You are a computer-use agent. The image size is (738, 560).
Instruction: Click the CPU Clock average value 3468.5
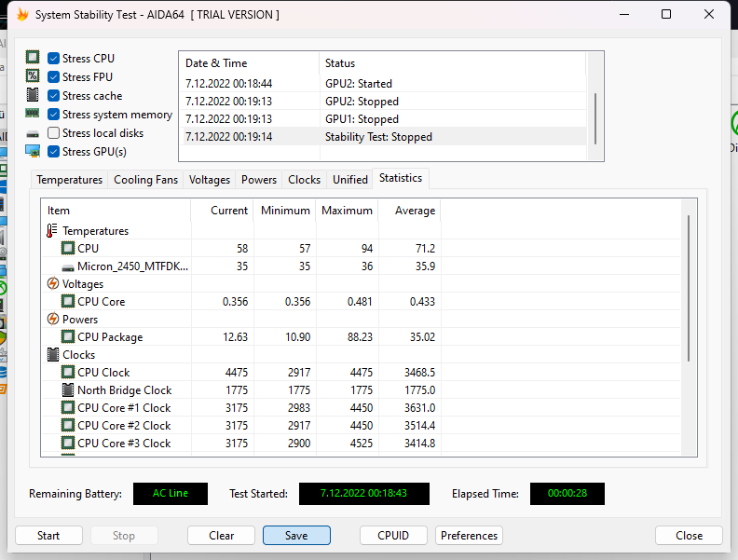click(420, 372)
